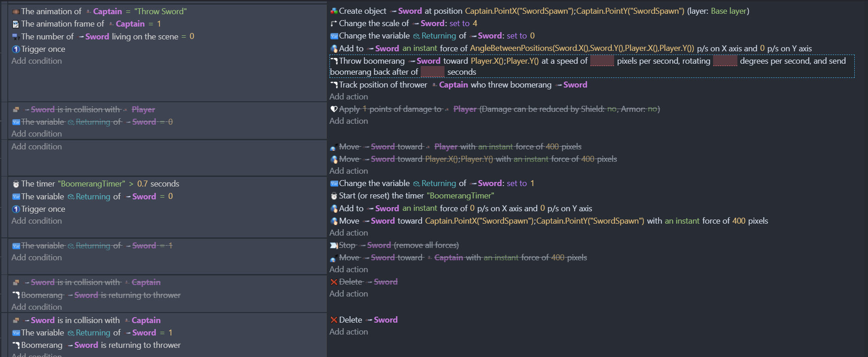Screen dimensions: 868x357
Task: Click the disabled Sword collision with Player icon
Action: pyautogui.click(x=16, y=110)
